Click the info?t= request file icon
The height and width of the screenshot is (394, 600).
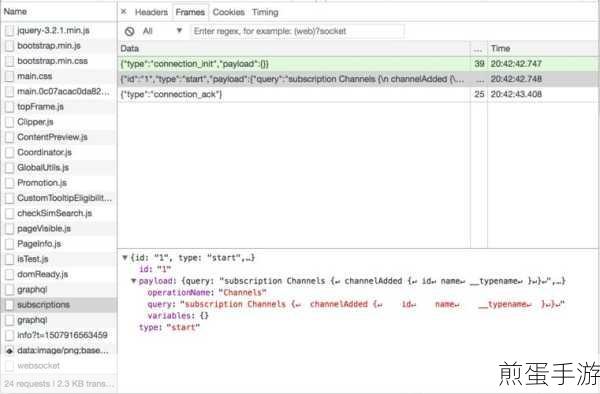pos(9,336)
